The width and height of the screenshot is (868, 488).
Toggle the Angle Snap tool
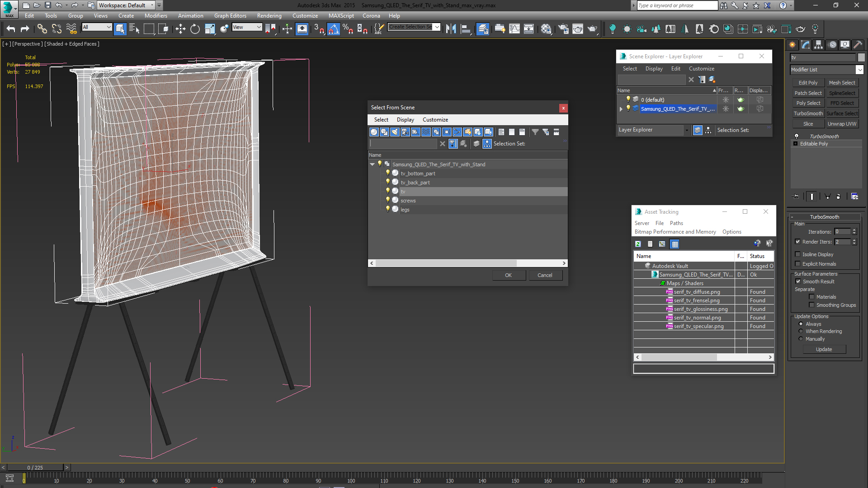click(x=333, y=29)
